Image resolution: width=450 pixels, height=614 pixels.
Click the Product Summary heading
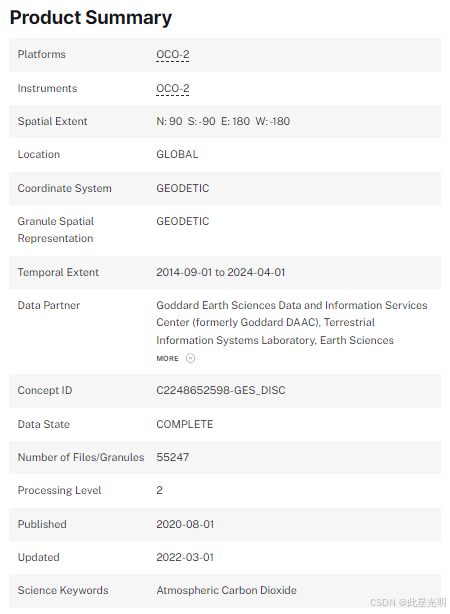point(91,18)
